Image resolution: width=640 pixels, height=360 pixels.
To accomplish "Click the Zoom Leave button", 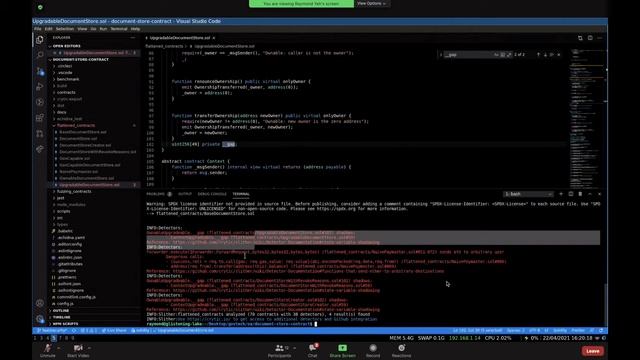I will pyautogui.click(x=593, y=351).
